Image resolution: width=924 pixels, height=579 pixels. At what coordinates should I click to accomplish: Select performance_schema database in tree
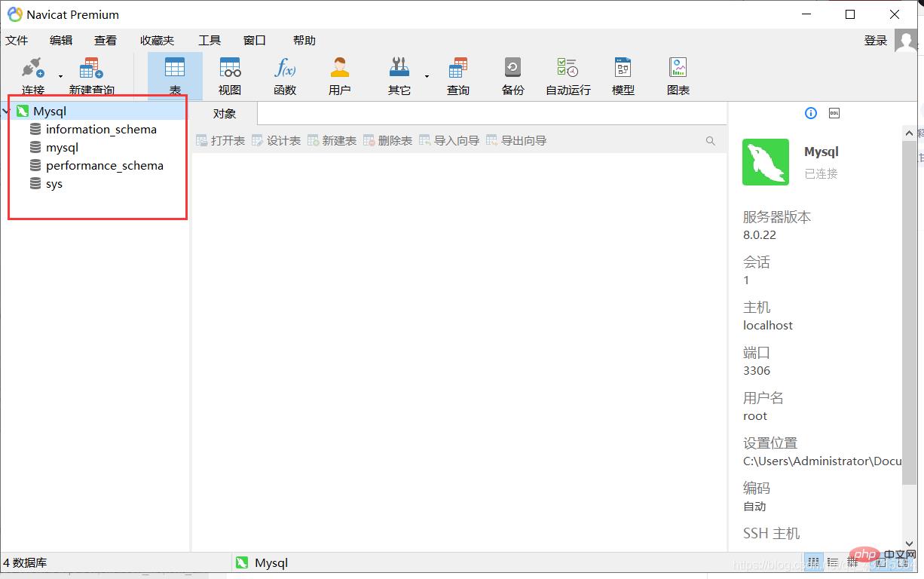pos(104,166)
